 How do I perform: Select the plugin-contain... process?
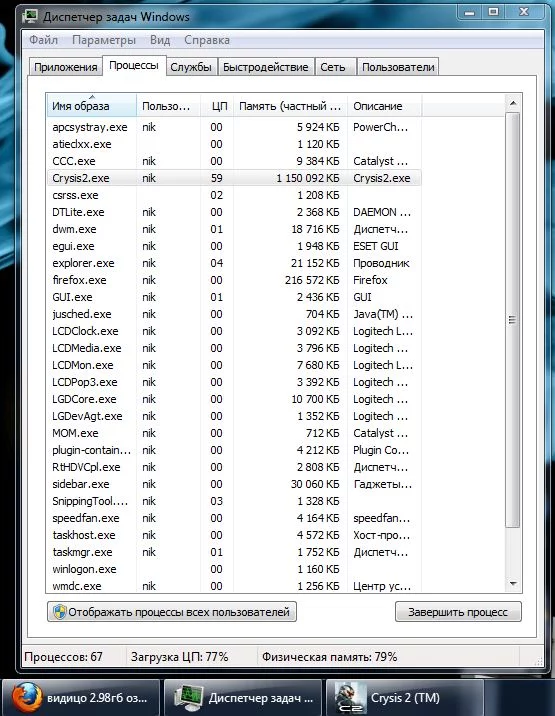click(234, 450)
